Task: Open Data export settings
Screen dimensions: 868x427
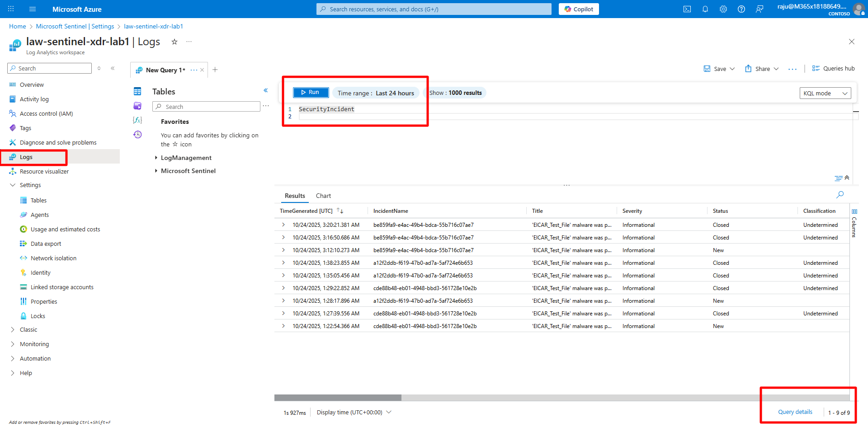Action: click(x=46, y=244)
